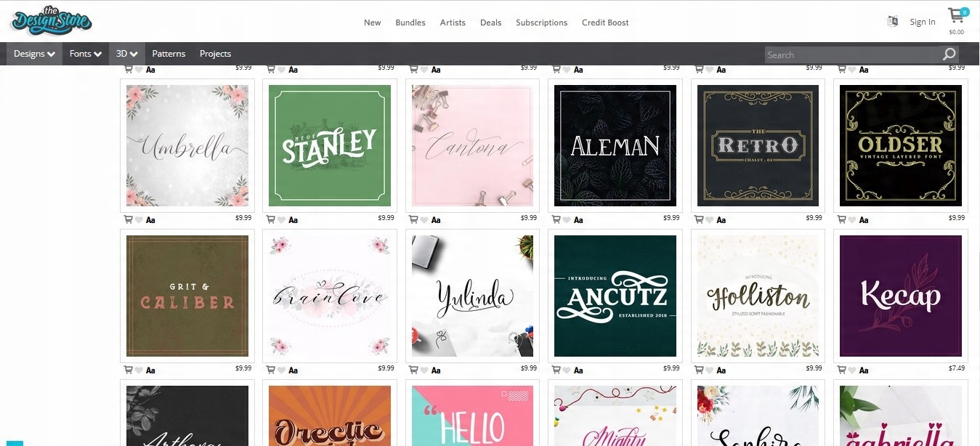Open Aa font preview for Cantona
This screenshot has width=980, height=446.
pos(436,220)
